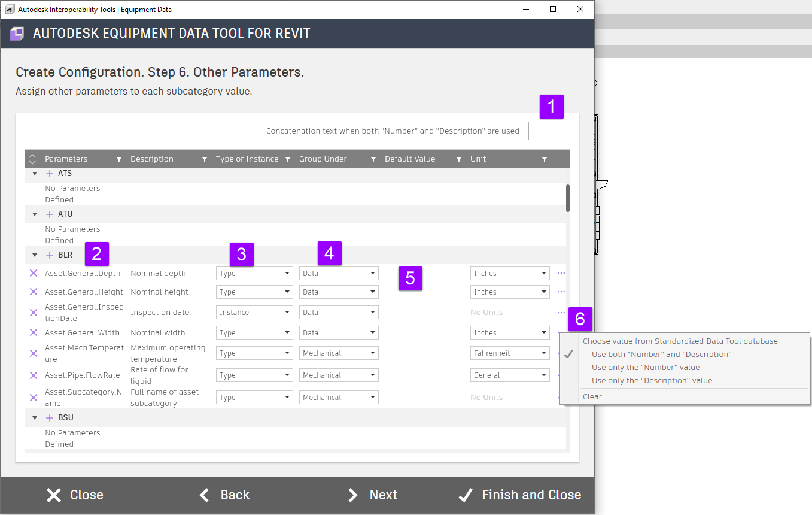Image resolution: width=812 pixels, height=515 pixels.
Task: Focus the concatenation text input field
Action: [549, 131]
